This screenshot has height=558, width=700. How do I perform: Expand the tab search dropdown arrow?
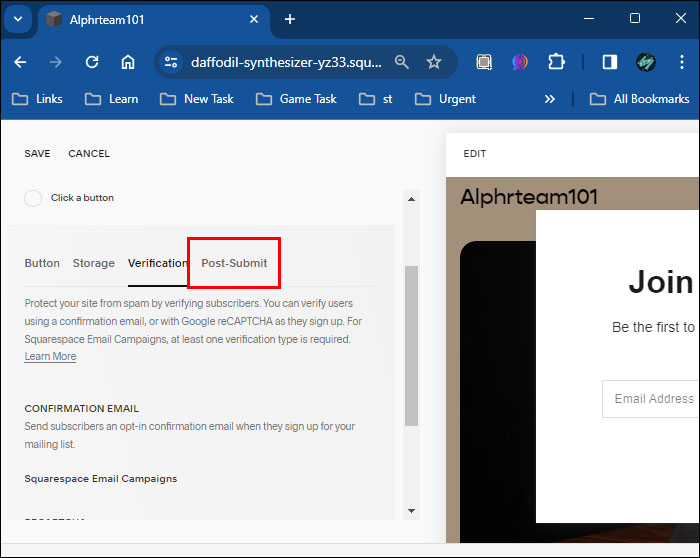18,19
